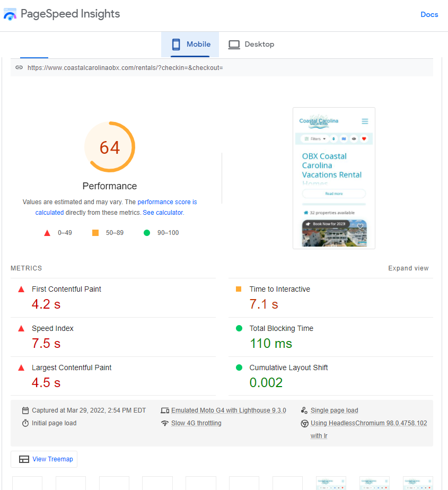Click the 64 performance score gauge
The width and height of the screenshot is (448, 490).
[x=110, y=147]
